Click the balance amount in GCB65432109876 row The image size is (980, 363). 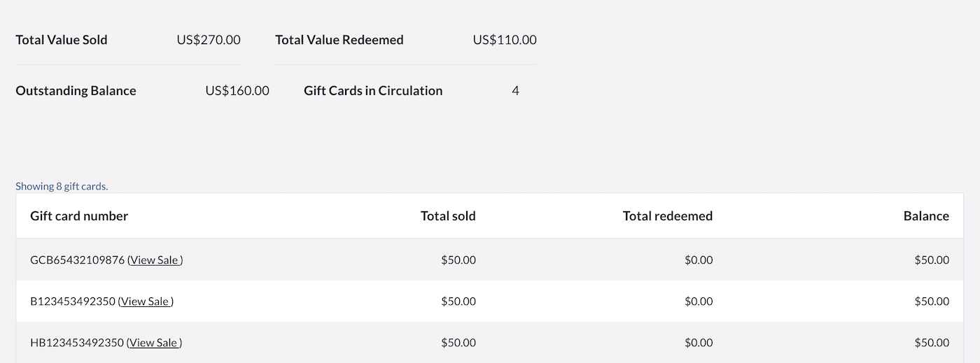(x=932, y=260)
